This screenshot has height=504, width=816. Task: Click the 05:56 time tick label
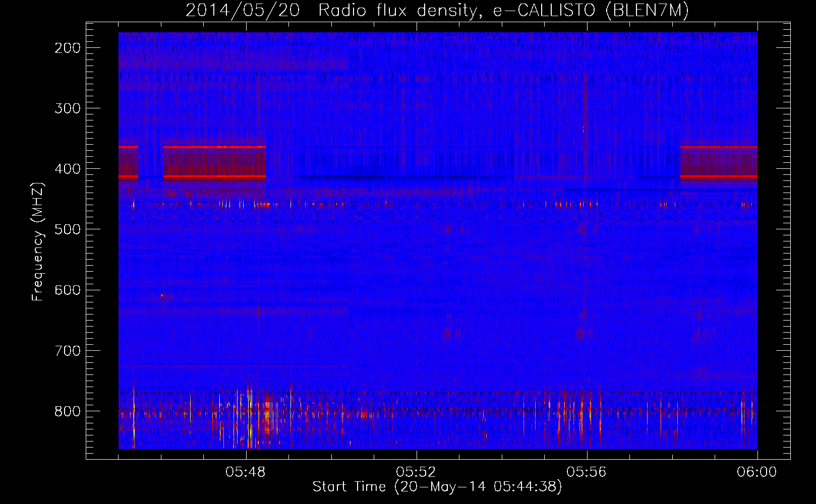587,472
